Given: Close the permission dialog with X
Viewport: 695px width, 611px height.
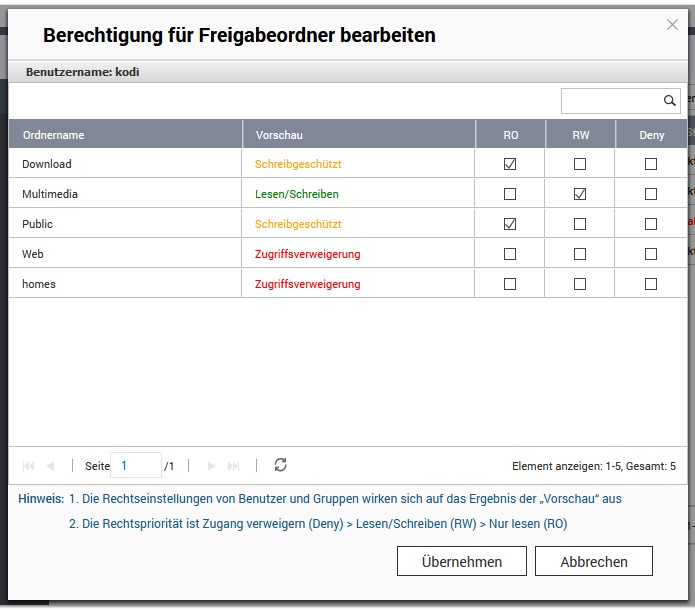Looking at the screenshot, I should click(x=672, y=24).
